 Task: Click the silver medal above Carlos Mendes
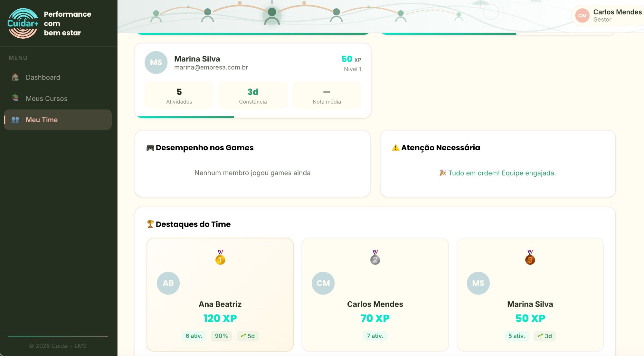click(x=375, y=258)
